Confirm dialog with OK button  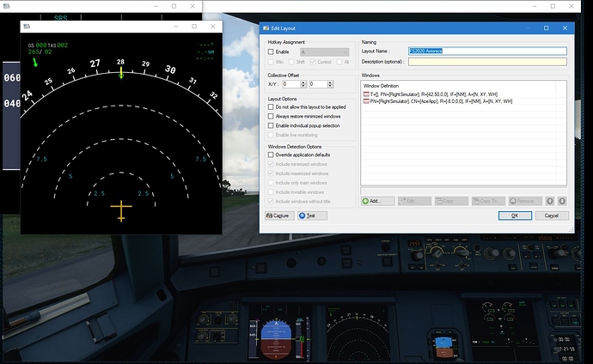pos(515,215)
